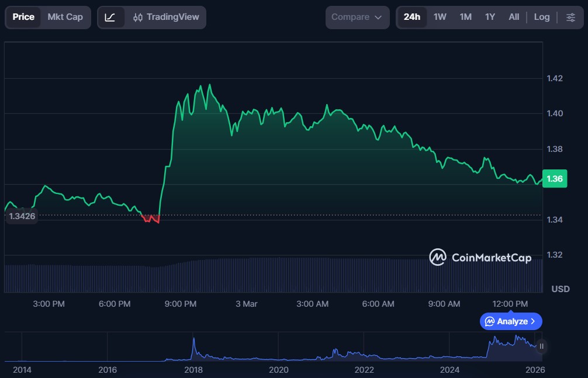The image size is (588, 378).
Task: Click the pause handle on range selector
Action: [541, 346]
